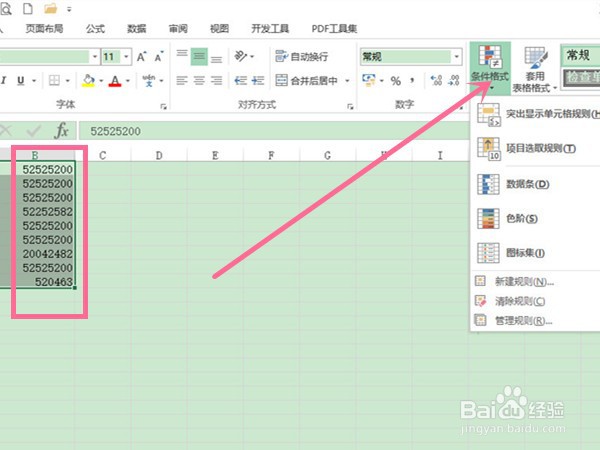Choose 管理规则 (Manage Rules)

pos(535,320)
